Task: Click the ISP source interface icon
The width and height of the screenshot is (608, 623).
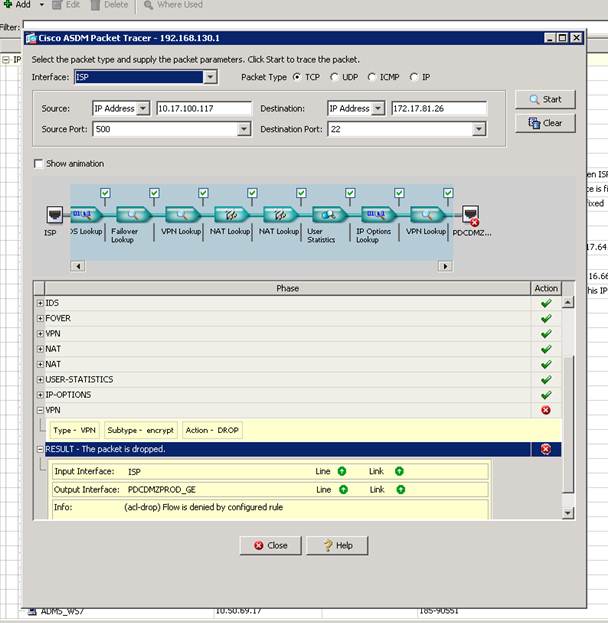Action: (x=54, y=215)
